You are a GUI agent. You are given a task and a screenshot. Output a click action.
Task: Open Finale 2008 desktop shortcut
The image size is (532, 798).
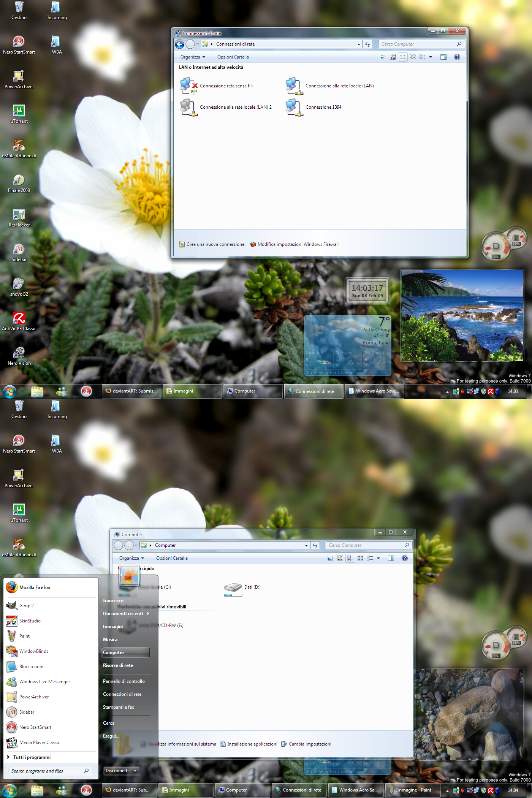click(19, 184)
